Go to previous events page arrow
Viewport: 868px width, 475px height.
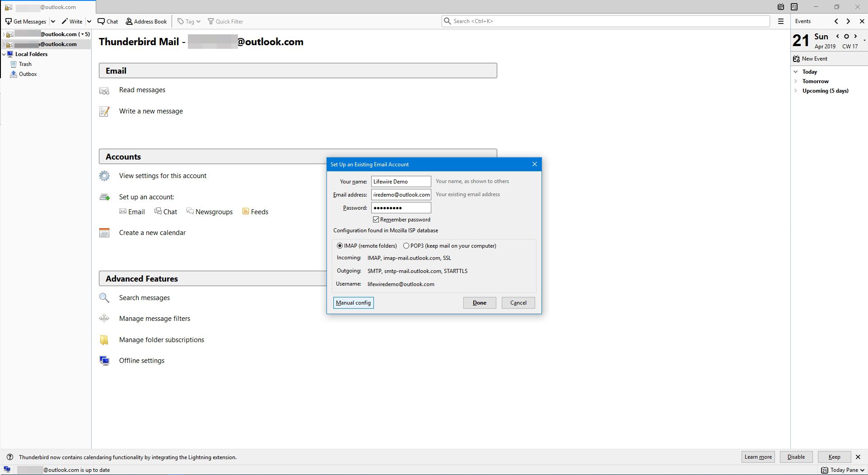tap(836, 21)
